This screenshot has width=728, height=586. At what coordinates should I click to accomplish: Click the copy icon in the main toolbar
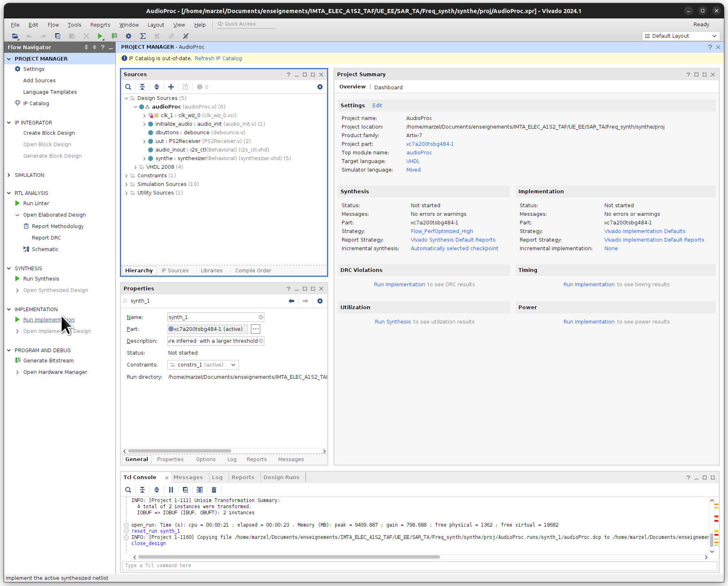(58, 36)
